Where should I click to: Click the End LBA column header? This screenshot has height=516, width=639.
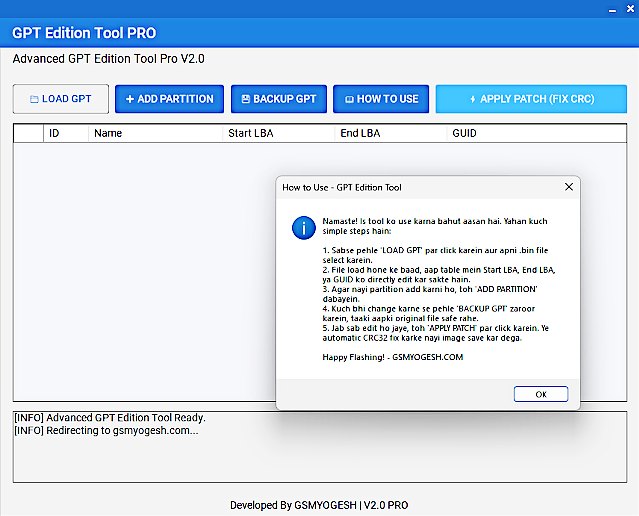[360, 133]
